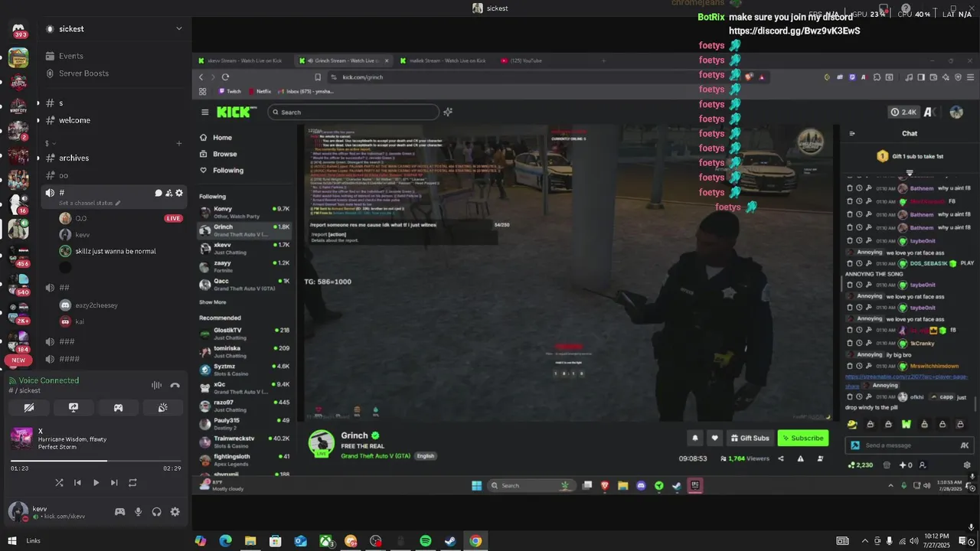Open Microsoft Edge from the taskbar
The image size is (980, 551).
tap(225, 541)
